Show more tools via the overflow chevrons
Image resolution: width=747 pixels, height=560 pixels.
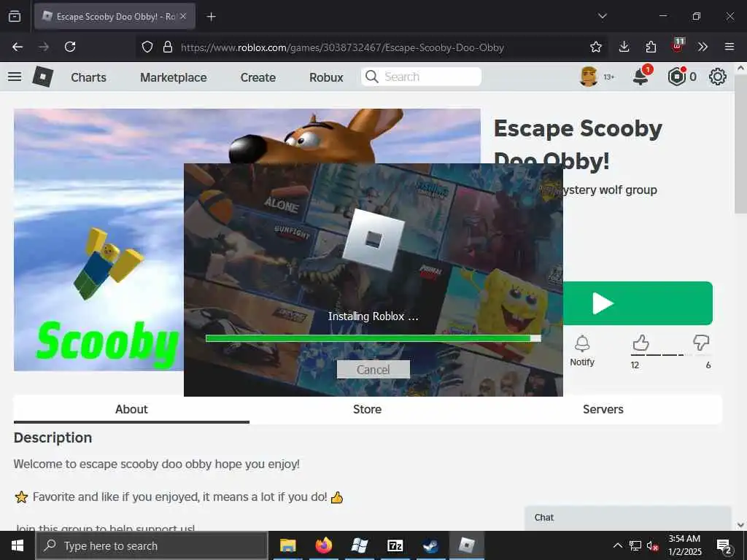pyautogui.click(x=703, y=47)
